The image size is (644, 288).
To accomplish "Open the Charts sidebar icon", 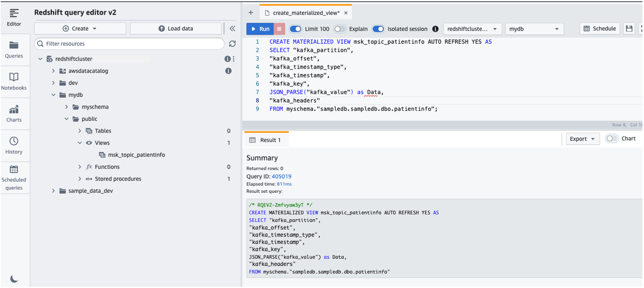I will (x=14, y=114).
